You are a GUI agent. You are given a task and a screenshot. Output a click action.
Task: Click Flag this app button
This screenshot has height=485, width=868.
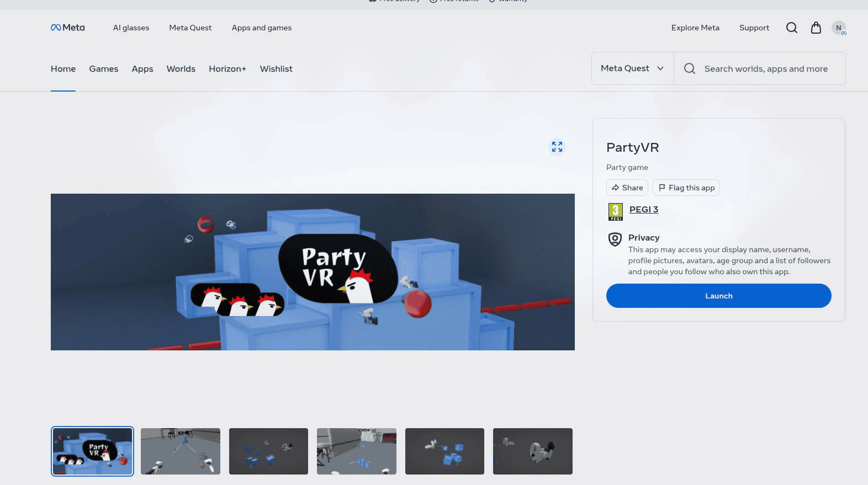coord(686,188)
